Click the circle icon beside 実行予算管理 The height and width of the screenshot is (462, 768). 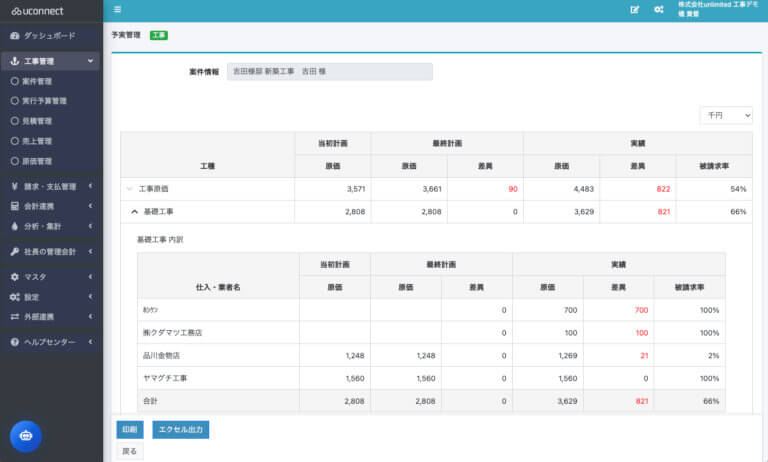click(15, 101)
